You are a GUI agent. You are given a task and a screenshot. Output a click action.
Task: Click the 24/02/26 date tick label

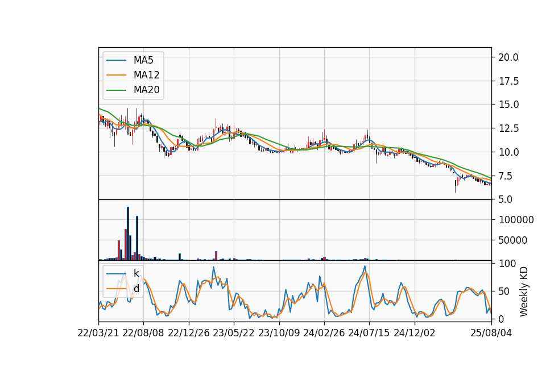[x=324, y=333]
